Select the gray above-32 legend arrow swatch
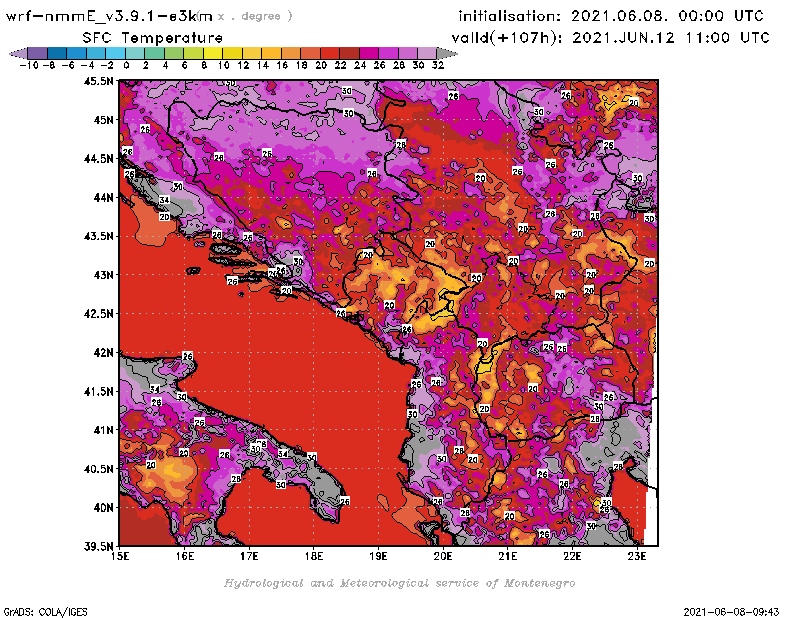This screenshot has width=800, height=618. 446,53
